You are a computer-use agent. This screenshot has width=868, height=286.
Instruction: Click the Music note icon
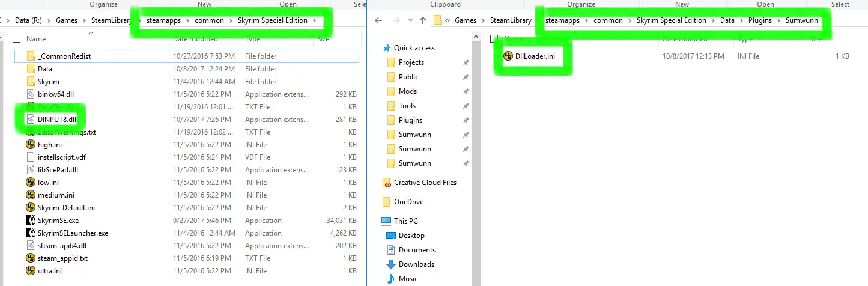(391, 279)
